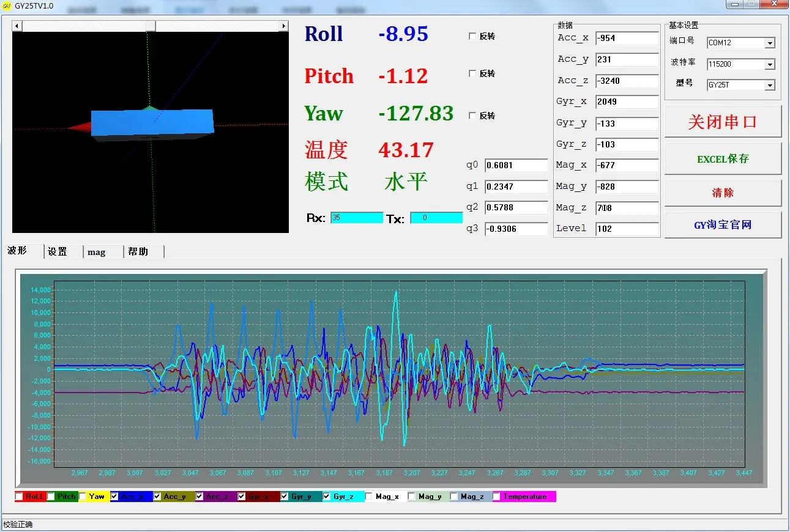Toggle the 反转 checkbox beside Yaw
This screenshot has height=532, width=790.
coord(472,116)
